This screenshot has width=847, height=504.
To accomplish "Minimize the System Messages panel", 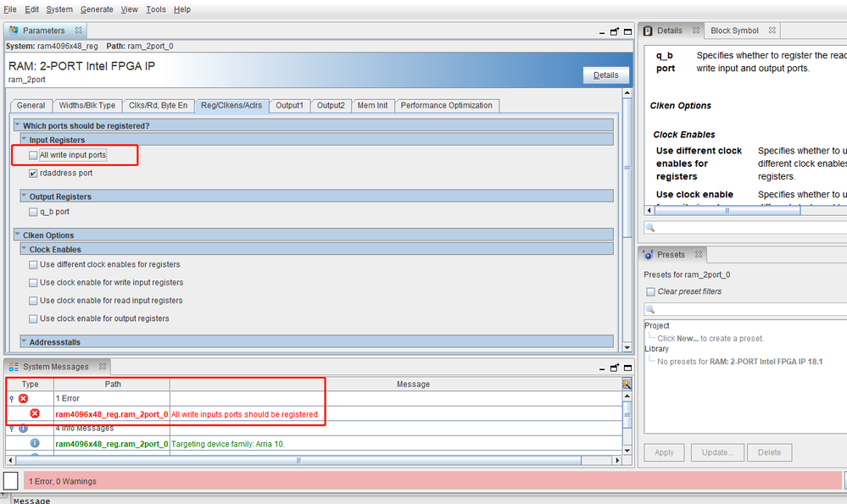I will coord(602,368).
